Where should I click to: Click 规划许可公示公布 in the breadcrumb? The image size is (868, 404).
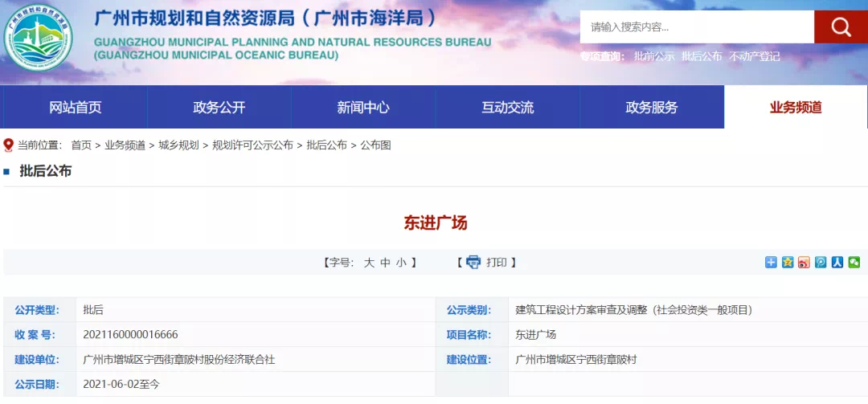tap(252, 145)
